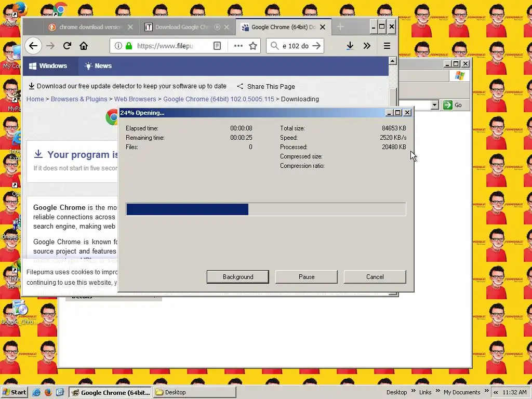532x399 pixels.
Task: Click the Firefox address bar URL
Action: pos(165,46)
